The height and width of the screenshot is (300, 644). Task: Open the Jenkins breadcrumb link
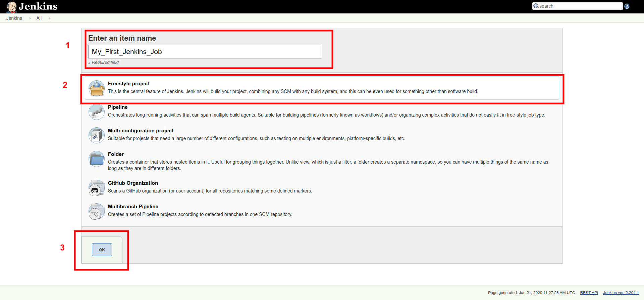click(x=14, y=18)
